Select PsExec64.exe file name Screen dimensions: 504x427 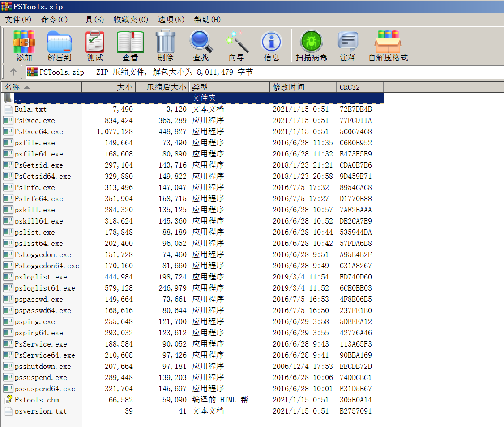coord(38,131)
